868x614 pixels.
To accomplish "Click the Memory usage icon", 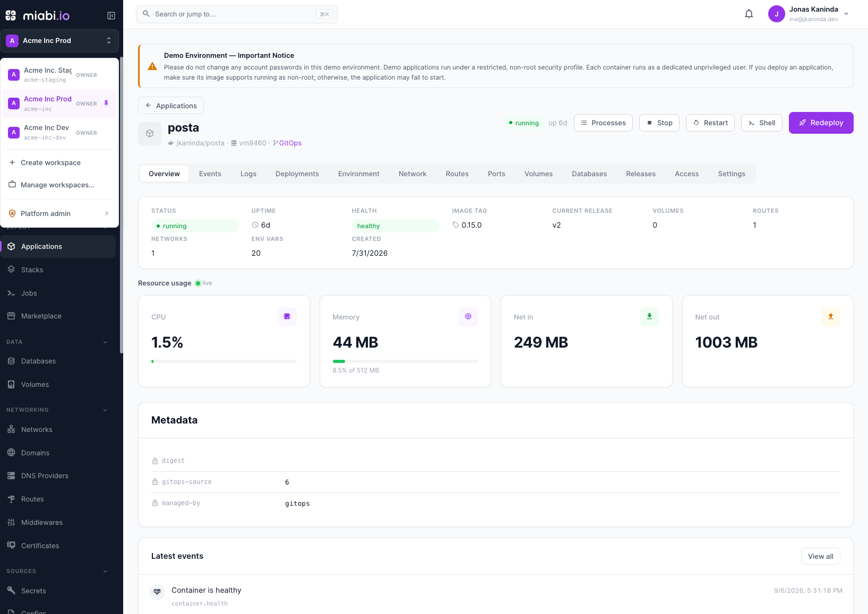I will [x=468, y=316].
